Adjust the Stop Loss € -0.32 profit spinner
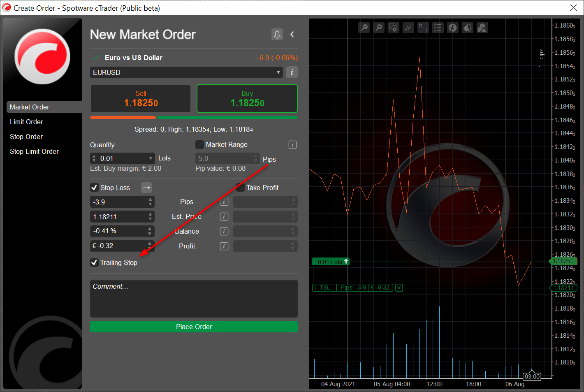Image resolution: width=584 pixels, height=392 pixels. point(150,246)
